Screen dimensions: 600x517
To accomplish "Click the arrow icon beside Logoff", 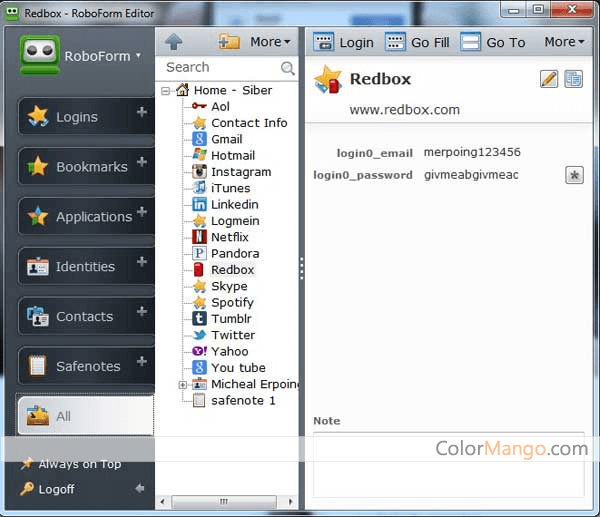I will (x=140, y=488).
